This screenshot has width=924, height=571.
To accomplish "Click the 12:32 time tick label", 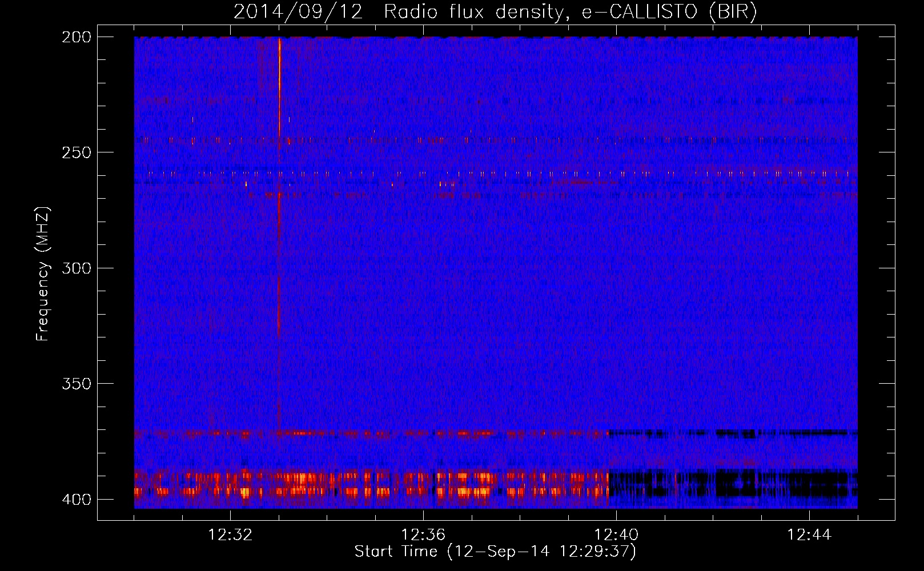I will (230, 535).
